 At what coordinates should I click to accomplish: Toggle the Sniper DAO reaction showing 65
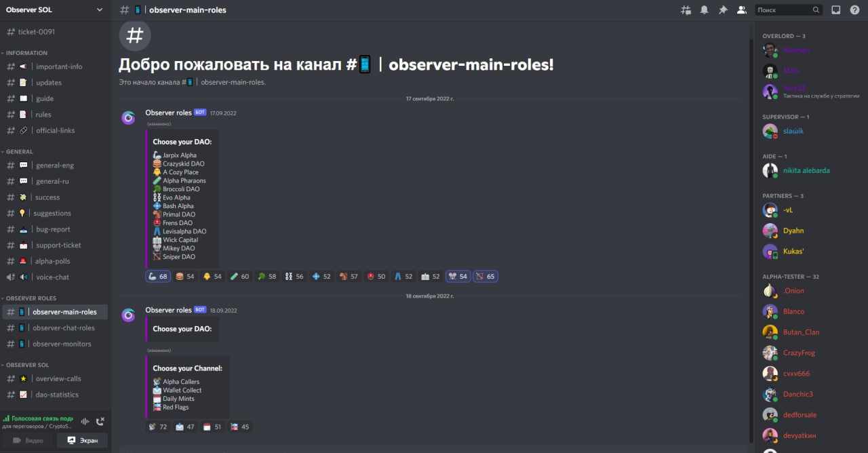486,277
